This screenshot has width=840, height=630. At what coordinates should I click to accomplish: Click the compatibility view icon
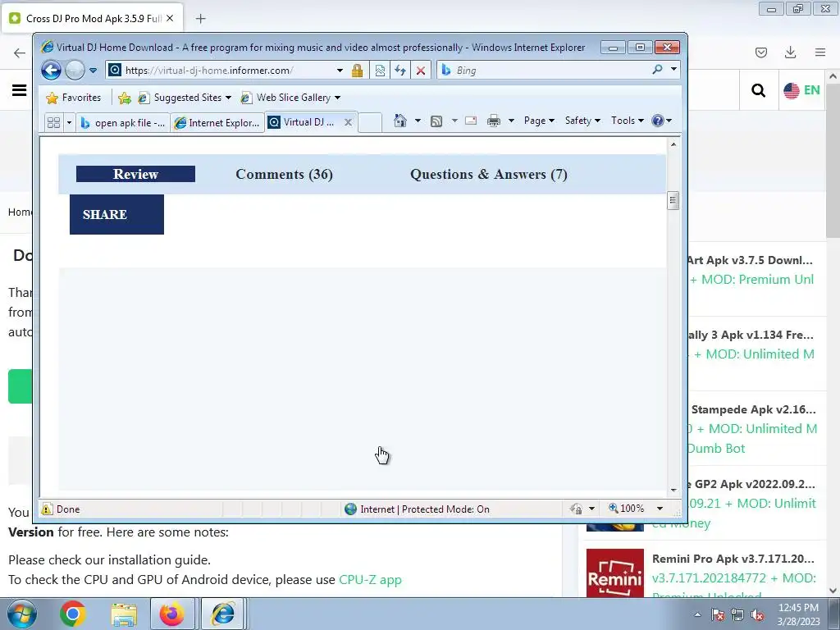[380, 71]
